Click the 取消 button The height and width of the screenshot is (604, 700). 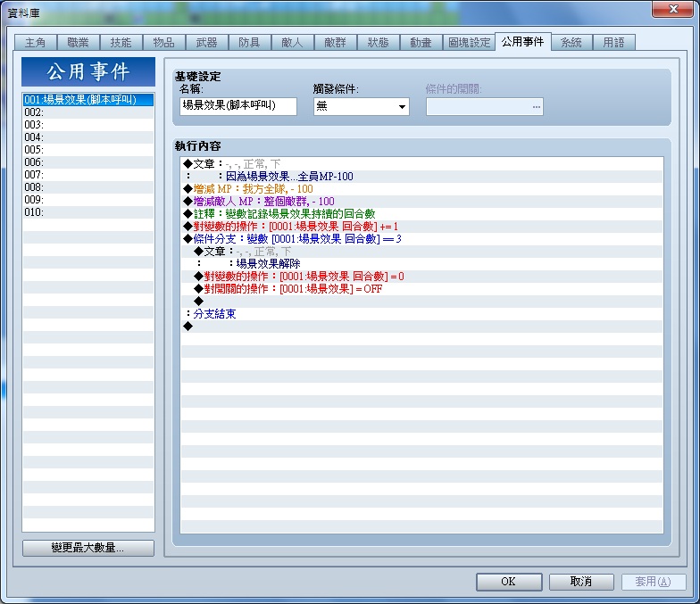(581, 582)
